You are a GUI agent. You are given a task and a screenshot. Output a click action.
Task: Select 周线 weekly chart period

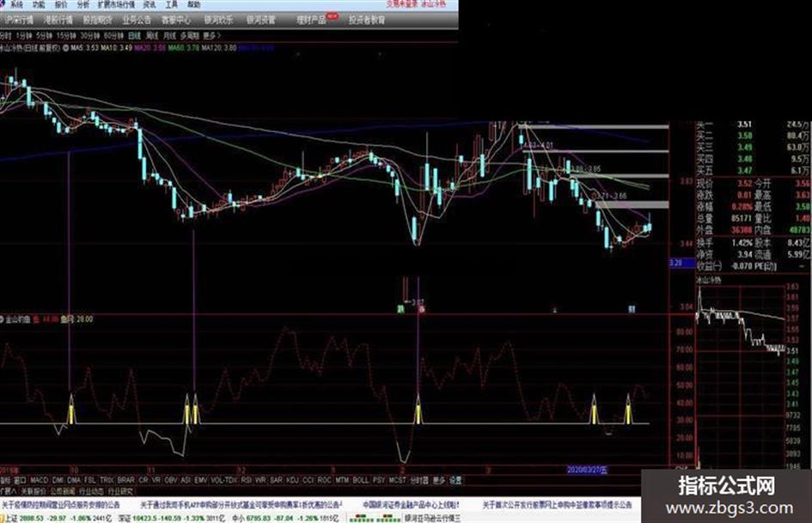click(x=152, y=36)
